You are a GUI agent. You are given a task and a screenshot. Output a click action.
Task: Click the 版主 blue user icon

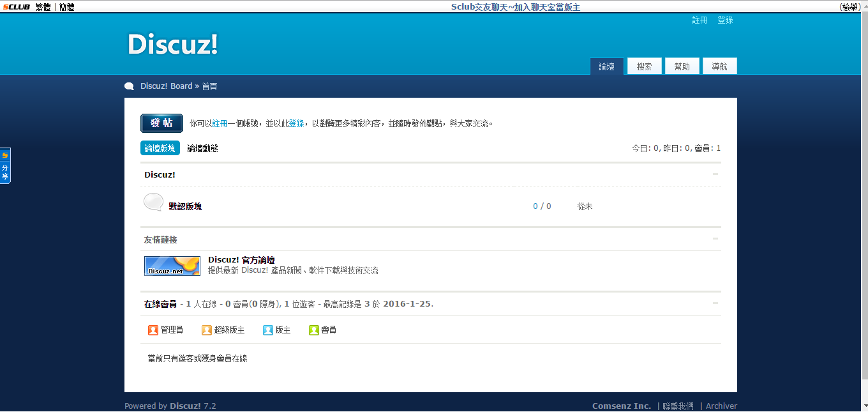[267, 330]
